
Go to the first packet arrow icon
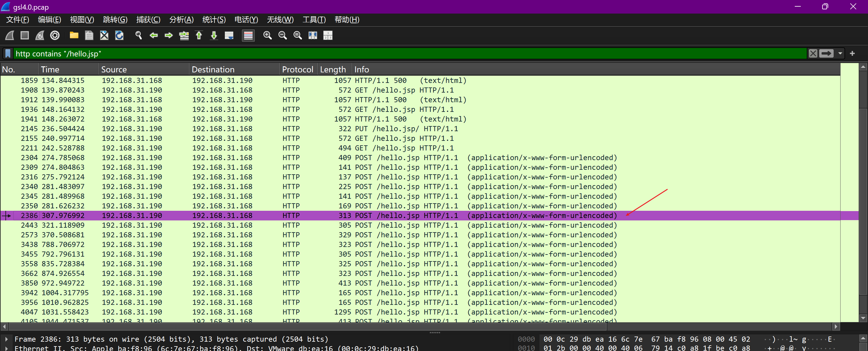pos(199,35)
